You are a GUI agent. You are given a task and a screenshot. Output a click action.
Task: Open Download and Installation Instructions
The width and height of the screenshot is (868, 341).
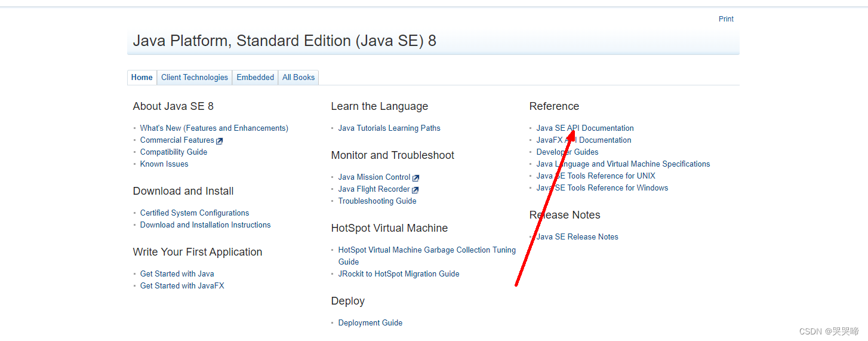[x=205, y=225]
